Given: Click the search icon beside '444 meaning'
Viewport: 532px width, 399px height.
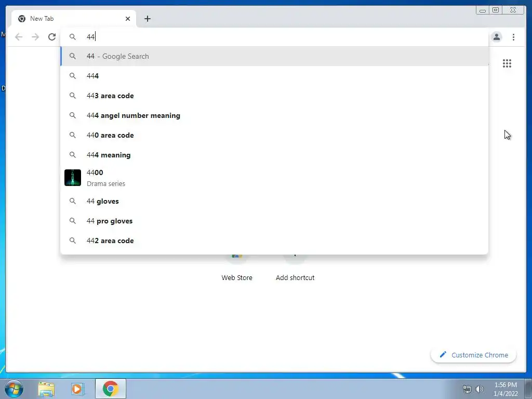Looking at the screenshot, I should 73,155.
